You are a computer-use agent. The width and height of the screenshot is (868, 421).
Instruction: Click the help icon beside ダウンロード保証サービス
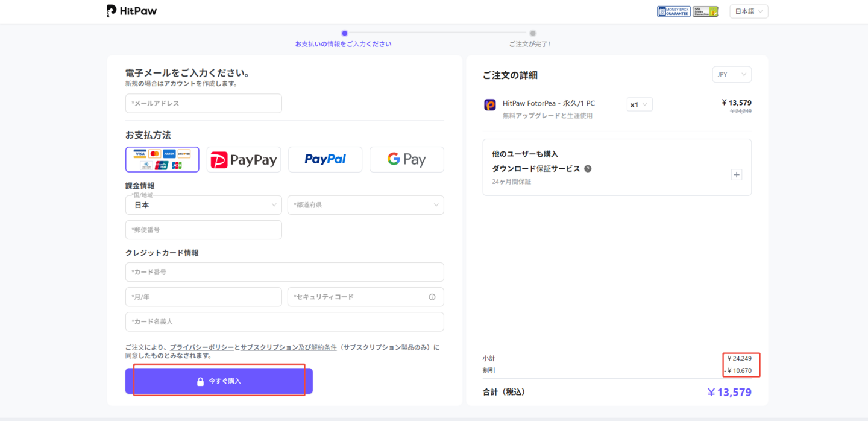click(588, 169)
